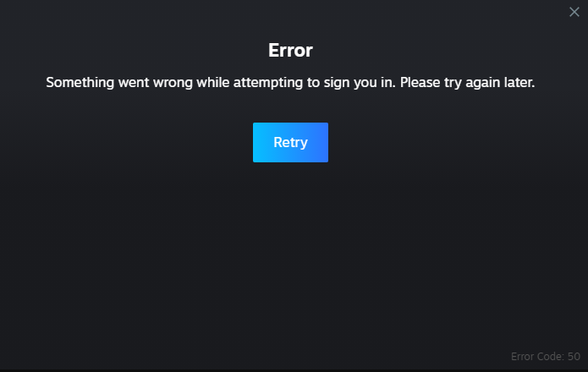This screenshot has width=588, height=372.
Task: Click the gradient blue button below the message
Action: pos(290,142)
